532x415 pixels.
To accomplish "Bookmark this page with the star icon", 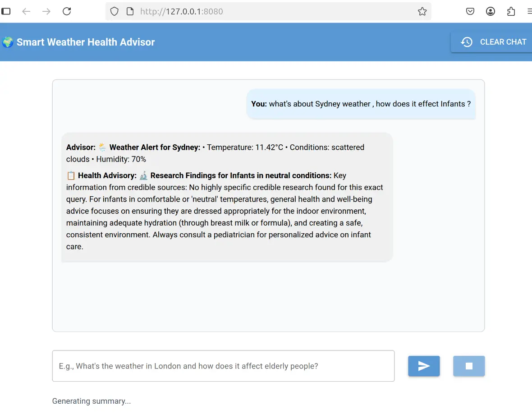I will (x=422, y=11).
